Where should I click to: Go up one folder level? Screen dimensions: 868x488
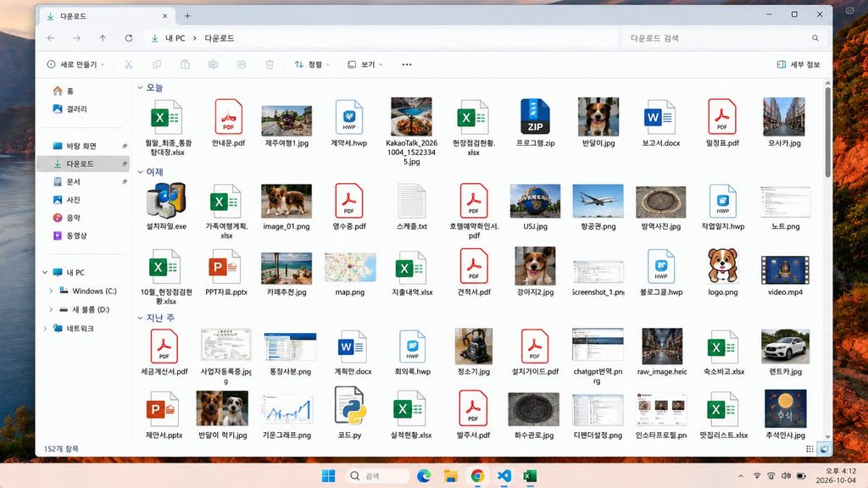click(x=103, y=38)
